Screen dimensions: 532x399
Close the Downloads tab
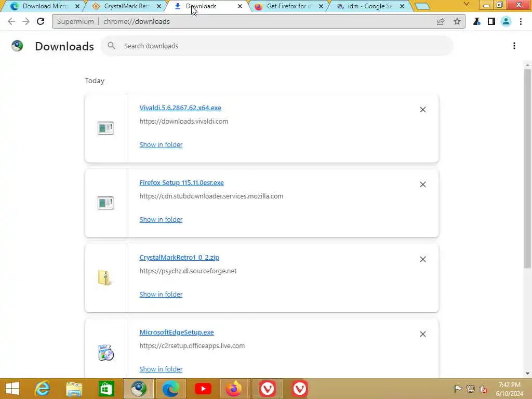coord(240,6)
